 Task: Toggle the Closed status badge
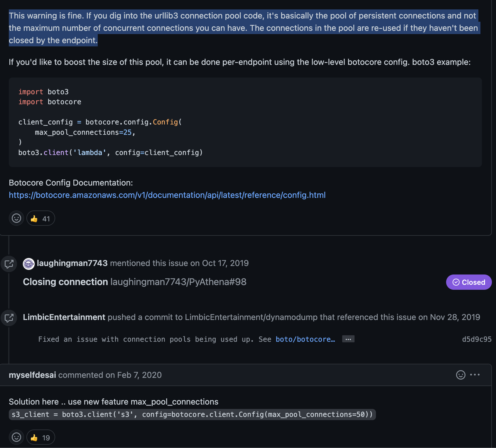tap(468, 282)
